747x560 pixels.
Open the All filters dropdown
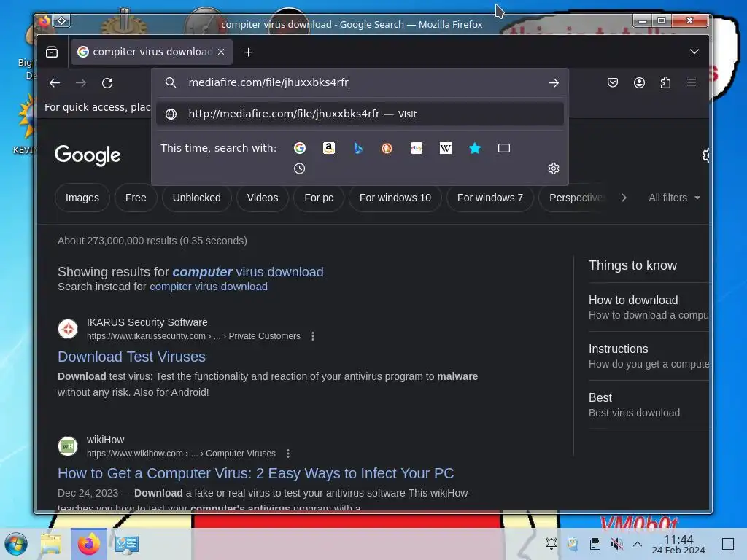[674, 198]
